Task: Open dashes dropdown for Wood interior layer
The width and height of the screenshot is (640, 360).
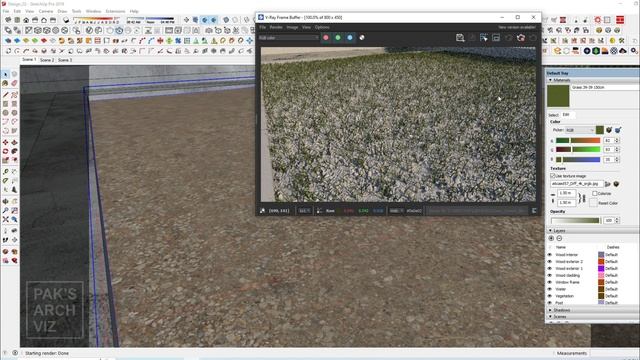Action: tap(611, 255)
